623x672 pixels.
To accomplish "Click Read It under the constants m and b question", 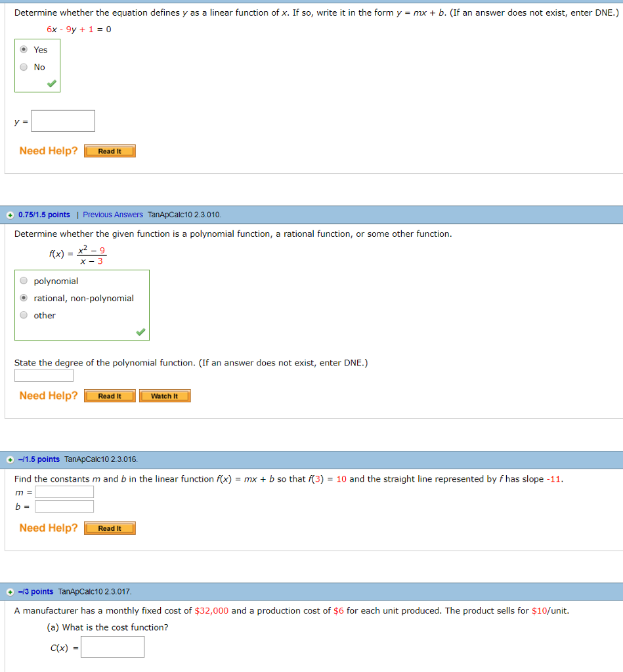I will [x=110, y=528].
